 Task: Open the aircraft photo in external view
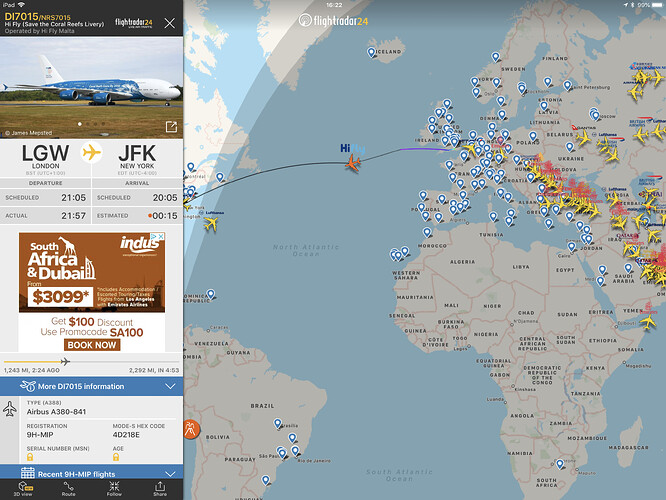point(171,127)
